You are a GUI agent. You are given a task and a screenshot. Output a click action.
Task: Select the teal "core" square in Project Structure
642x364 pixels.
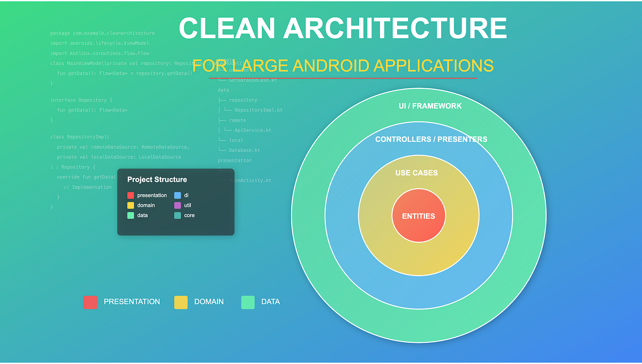tap(177, 215)
